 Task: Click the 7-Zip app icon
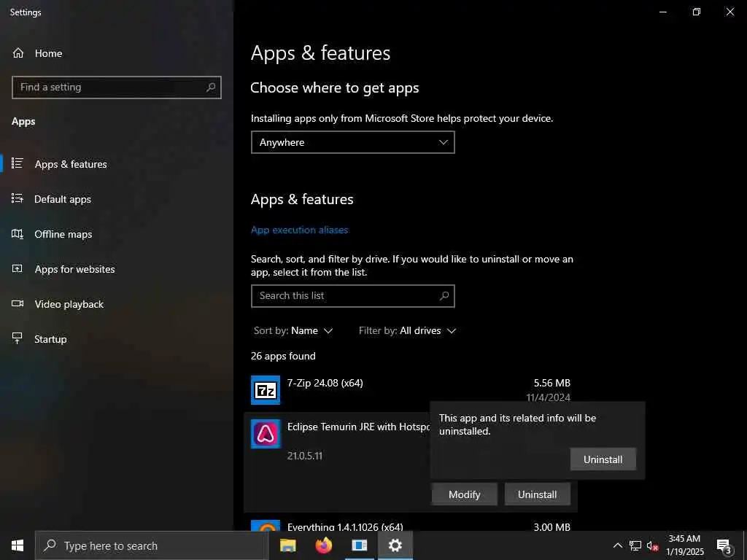tap(266, 390)
